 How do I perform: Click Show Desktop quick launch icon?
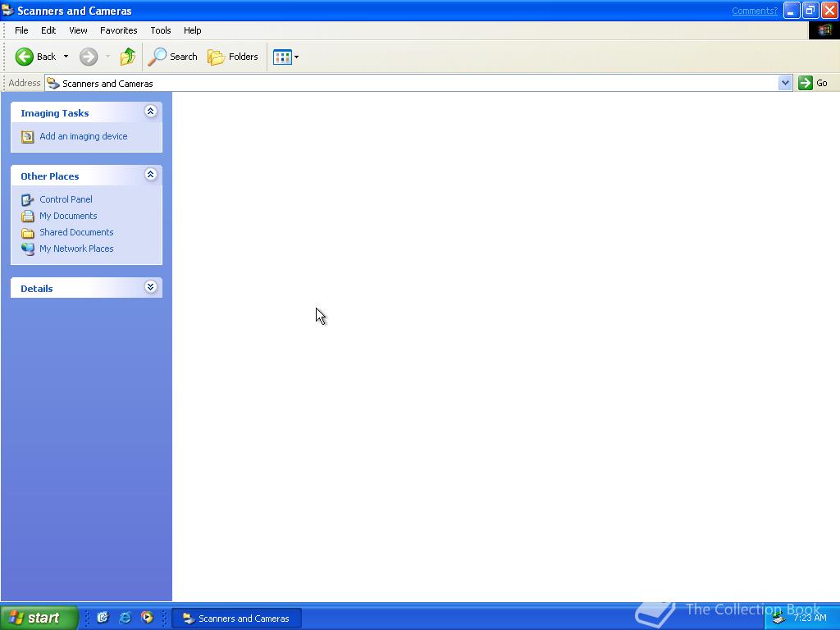coord(103,618)
